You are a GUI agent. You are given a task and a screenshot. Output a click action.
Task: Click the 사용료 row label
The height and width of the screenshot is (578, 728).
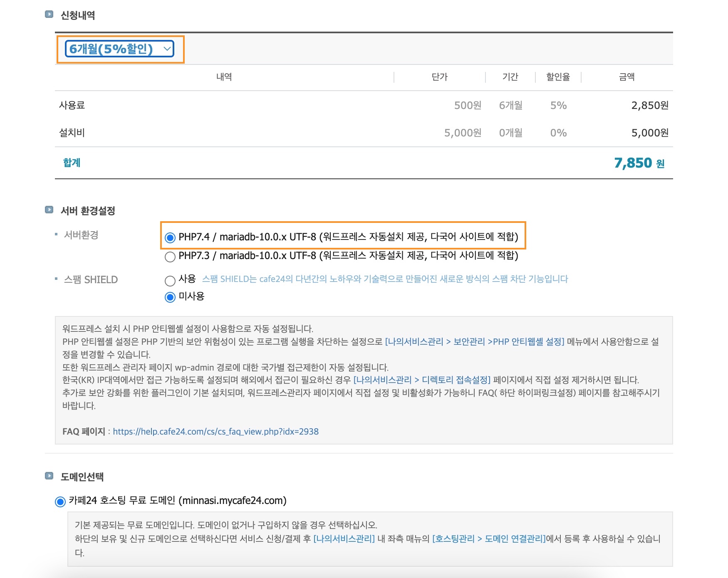(x=72, y=105)
